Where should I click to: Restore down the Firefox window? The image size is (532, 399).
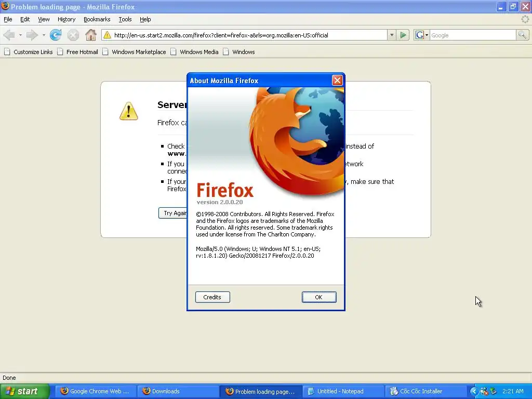(x=513, y=7)
